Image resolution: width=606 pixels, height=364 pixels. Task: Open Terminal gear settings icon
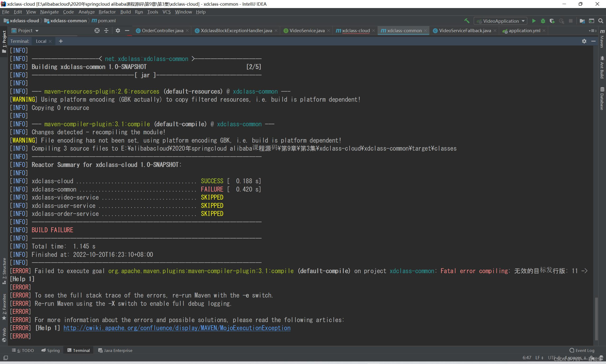click(x=584, y=41)
